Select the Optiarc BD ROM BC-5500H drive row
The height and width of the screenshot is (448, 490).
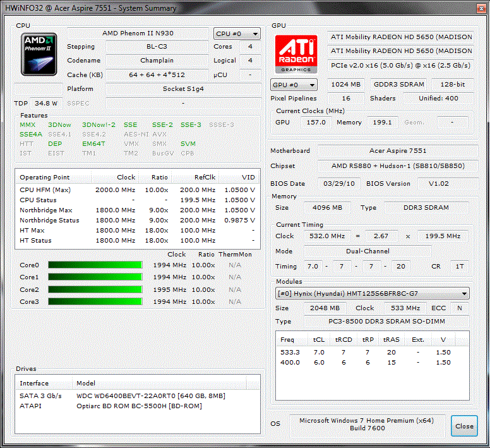click(x=138, y=406)
